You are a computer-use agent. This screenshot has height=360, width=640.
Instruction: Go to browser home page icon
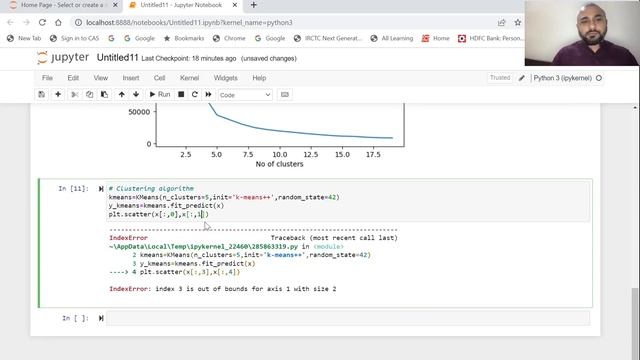(58, 22)
